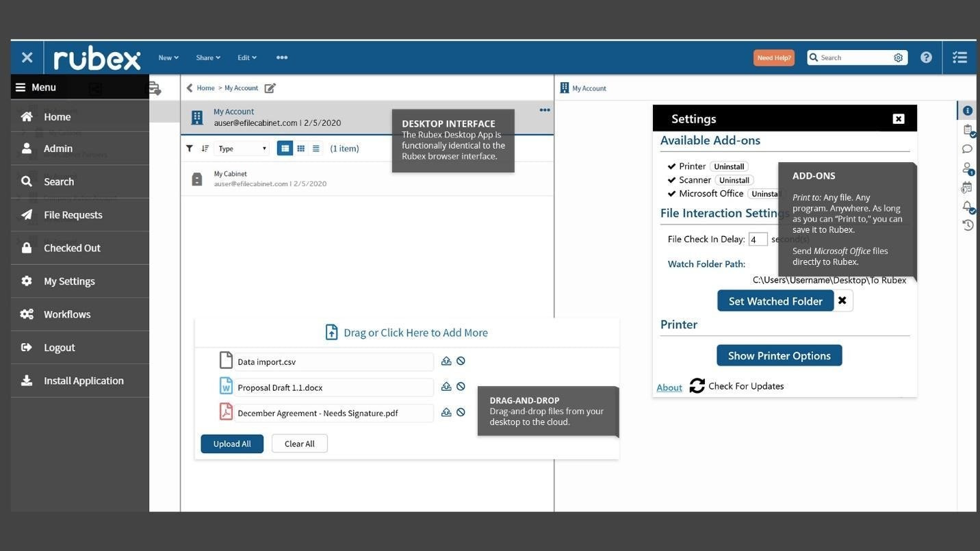Click the help question mark icon

[x=926, y=57]
